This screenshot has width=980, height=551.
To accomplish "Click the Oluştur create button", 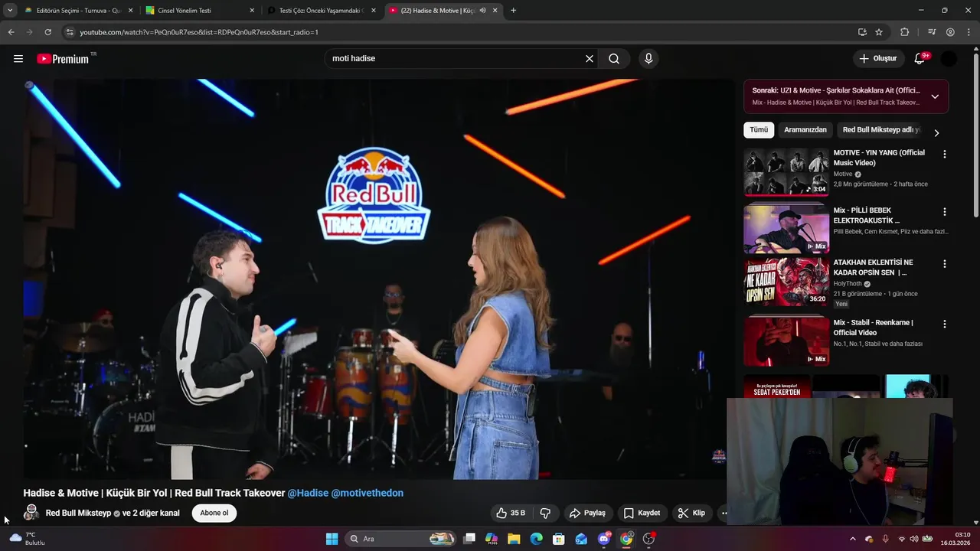I will pos(878,58).
